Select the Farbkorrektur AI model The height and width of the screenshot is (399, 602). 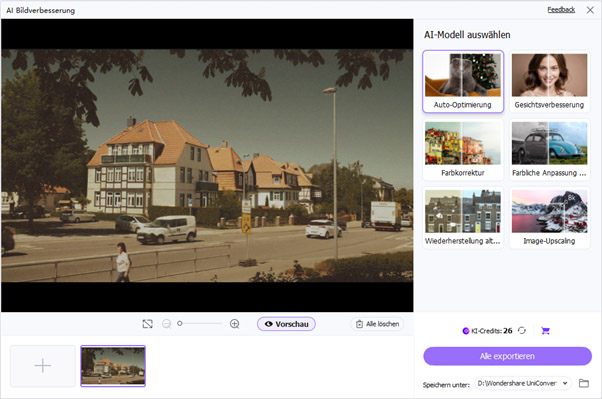point(463,149)
